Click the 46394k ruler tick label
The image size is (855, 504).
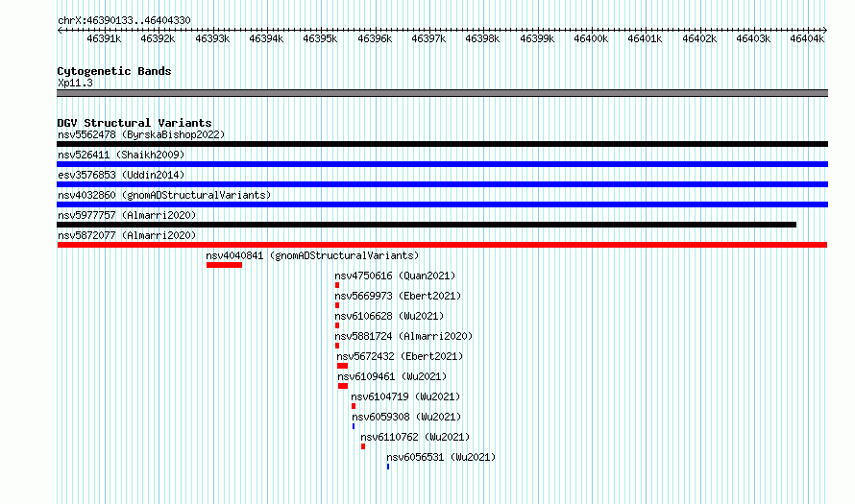[x=267, y=38]
